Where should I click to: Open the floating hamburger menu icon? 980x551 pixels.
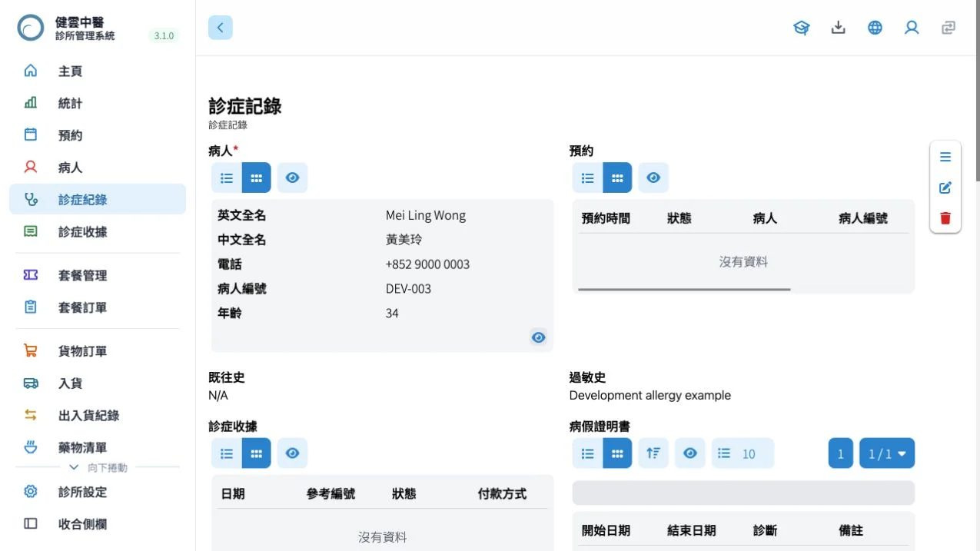point(945,157)
